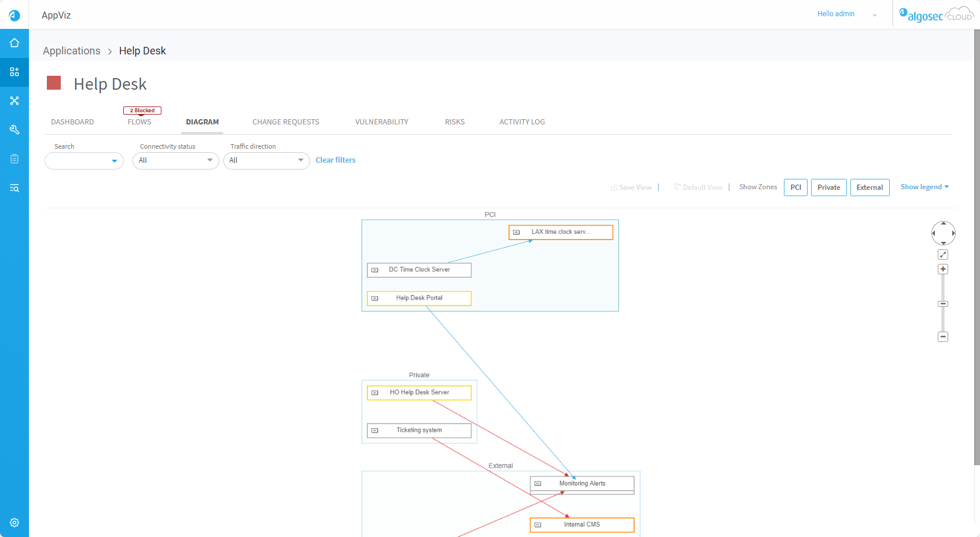Click the fit-to-screen diagram icon

point(943,255)
